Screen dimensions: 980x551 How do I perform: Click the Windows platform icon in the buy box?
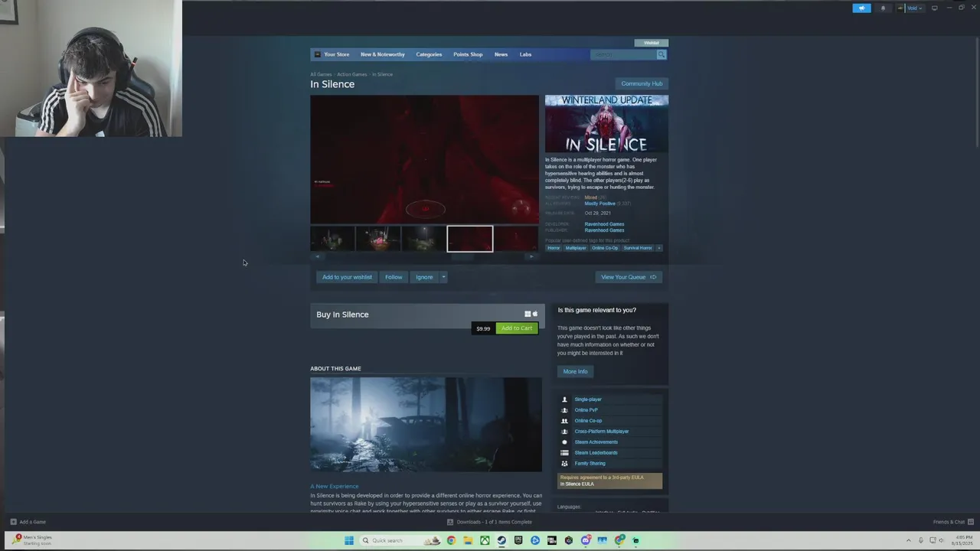coord(528,314)
